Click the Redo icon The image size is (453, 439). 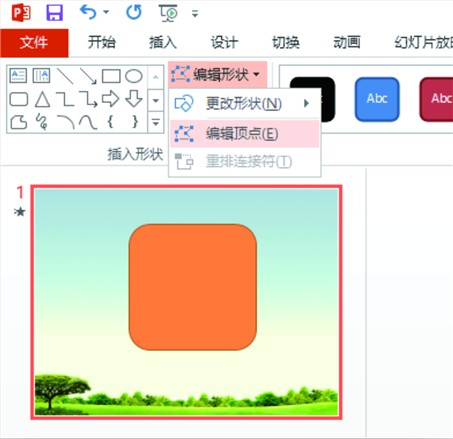pos(134,12)
